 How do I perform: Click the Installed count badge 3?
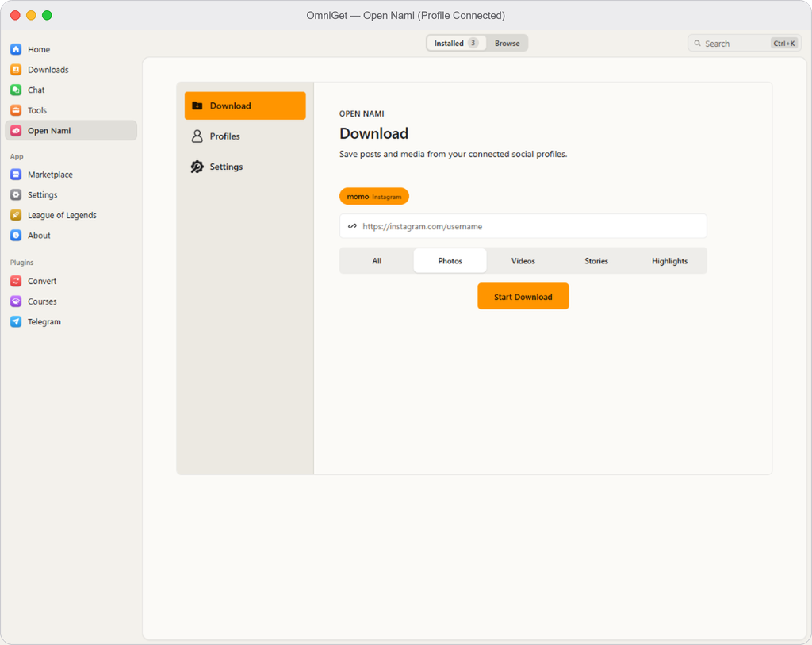[x=473, y=43]
